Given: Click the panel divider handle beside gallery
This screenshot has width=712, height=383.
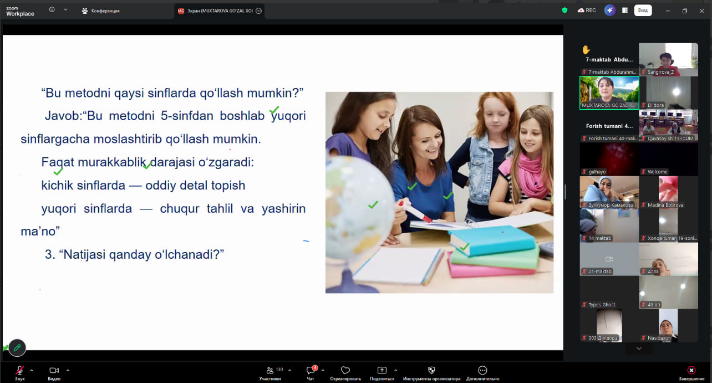Looking at the screenshot, I should click(565, 192).
